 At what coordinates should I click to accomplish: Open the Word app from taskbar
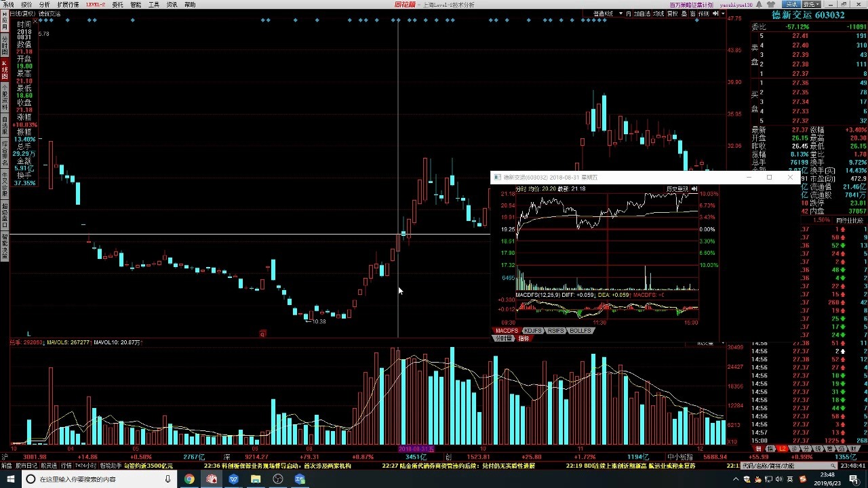click(234, 479)
